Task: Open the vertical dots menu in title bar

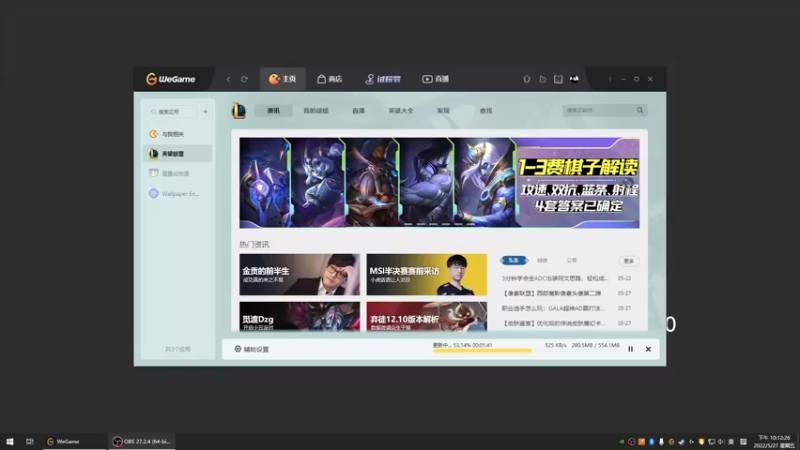Action: [x=610, y=79]
